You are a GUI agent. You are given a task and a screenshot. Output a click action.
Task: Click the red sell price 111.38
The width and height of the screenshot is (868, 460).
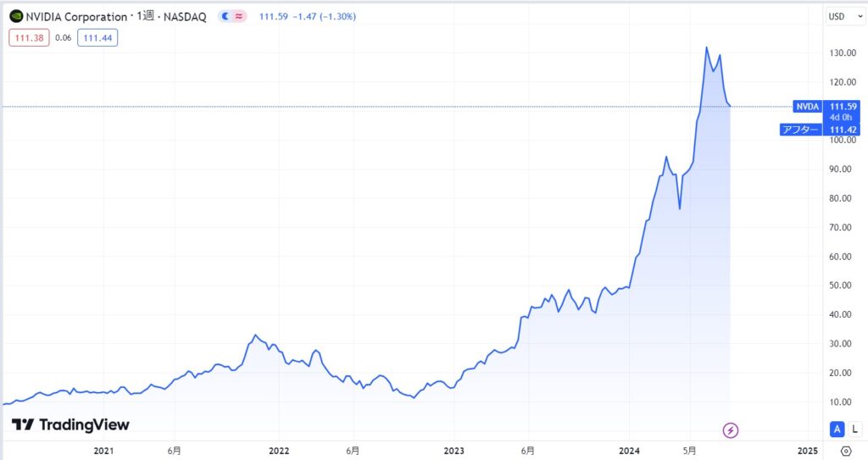click(x=30, y=37)
